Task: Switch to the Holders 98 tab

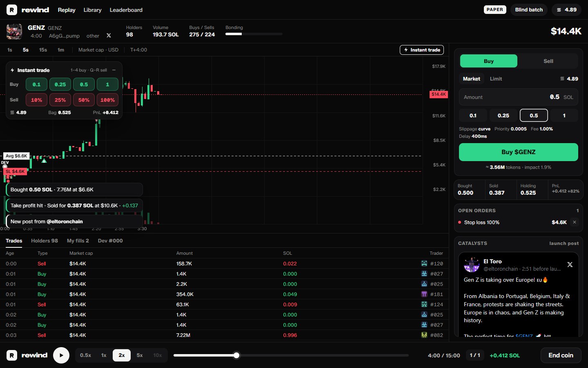Action: [x=45, y=241]
